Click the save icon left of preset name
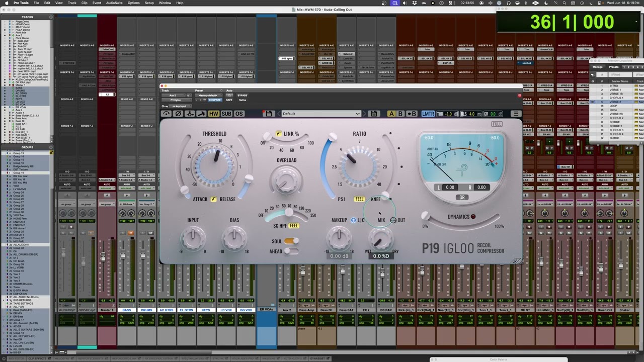 tap(269, 114)
